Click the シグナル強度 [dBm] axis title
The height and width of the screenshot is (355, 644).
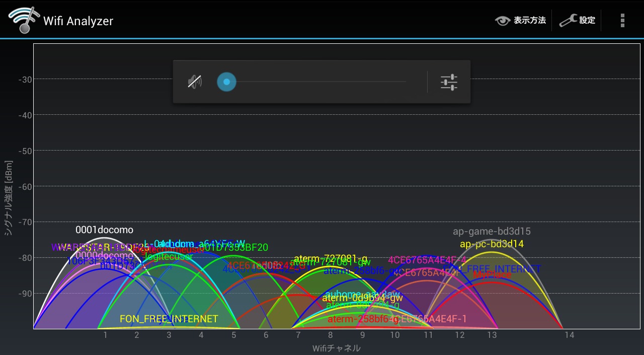pyautogui.click(x=8, y=198)
